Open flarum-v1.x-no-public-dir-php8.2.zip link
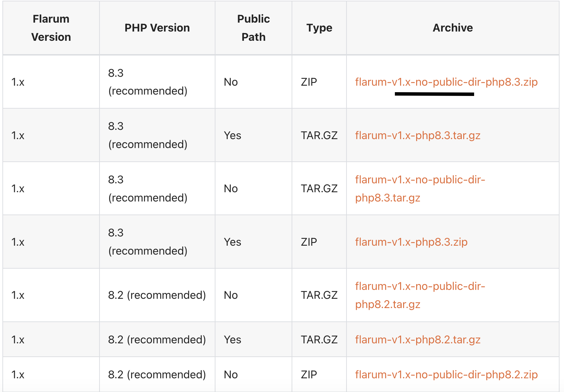This screenshot has width=564, height=392. (x=446, y=375)
